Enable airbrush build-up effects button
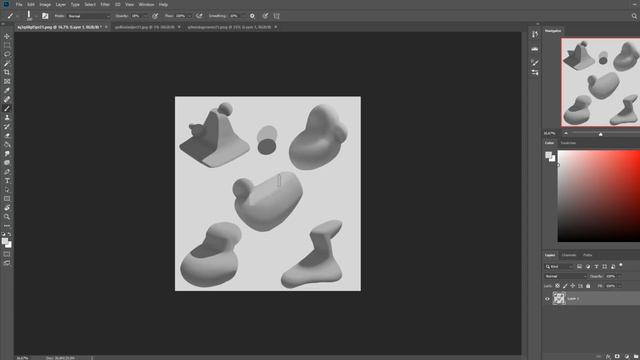640x360 pixels. 199,16
